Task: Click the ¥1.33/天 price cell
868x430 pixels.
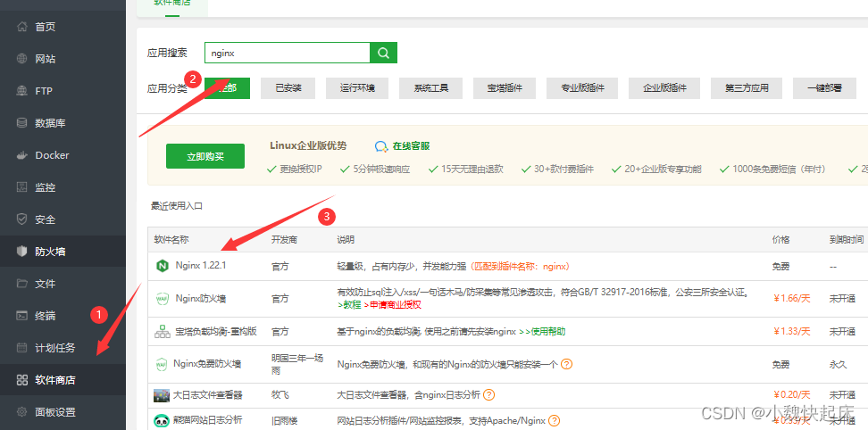Action: [x=791, y=332]
